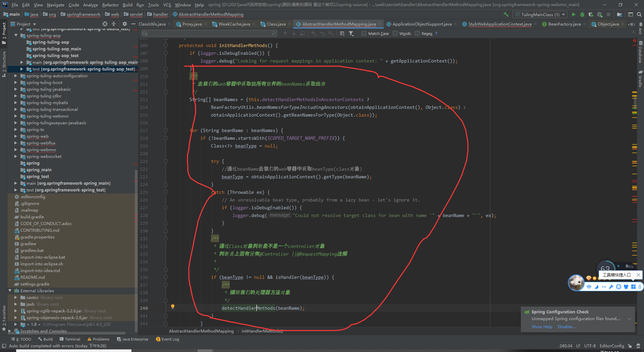
Task: Go to the previous search occurrence arrow
Action: point(285,33)
